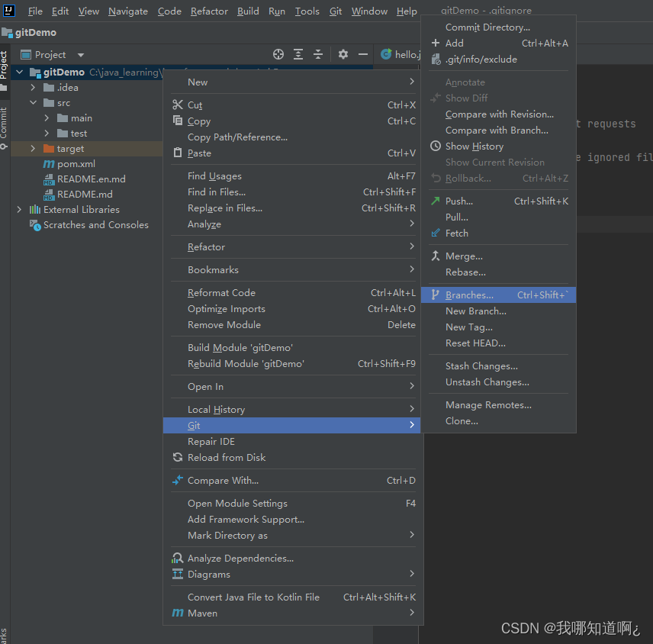Expand the External Libraries node arrow

19,209
